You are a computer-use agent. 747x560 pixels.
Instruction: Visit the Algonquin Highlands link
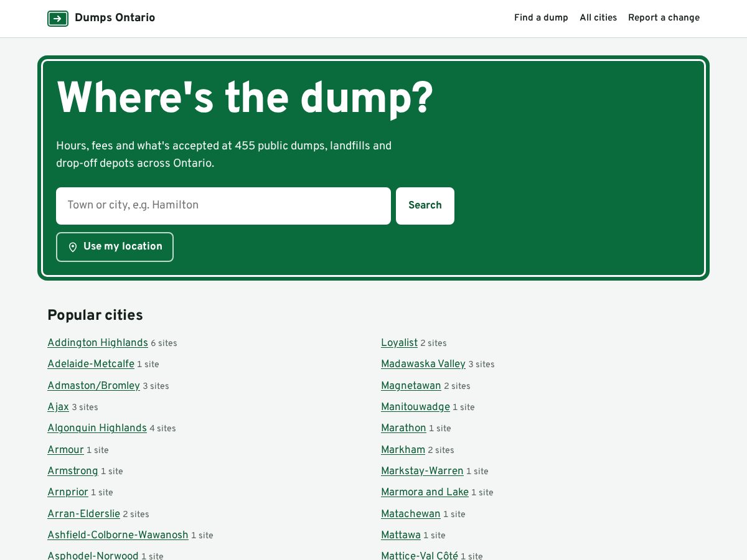97,428
